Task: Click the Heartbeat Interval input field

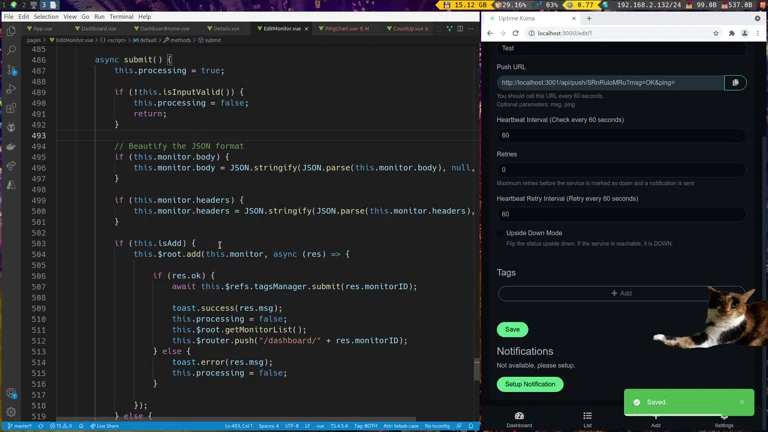Action: [x=621, y=136]
